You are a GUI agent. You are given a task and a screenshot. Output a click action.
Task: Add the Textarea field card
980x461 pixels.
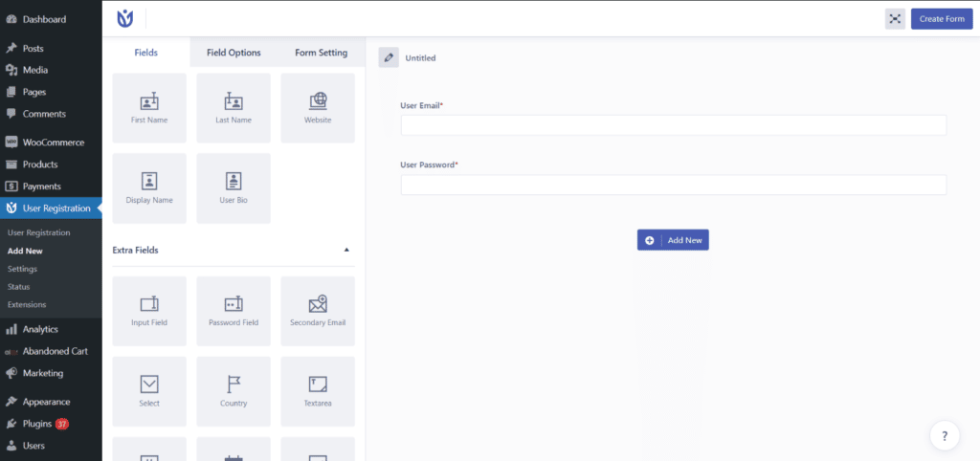point(318,391)
